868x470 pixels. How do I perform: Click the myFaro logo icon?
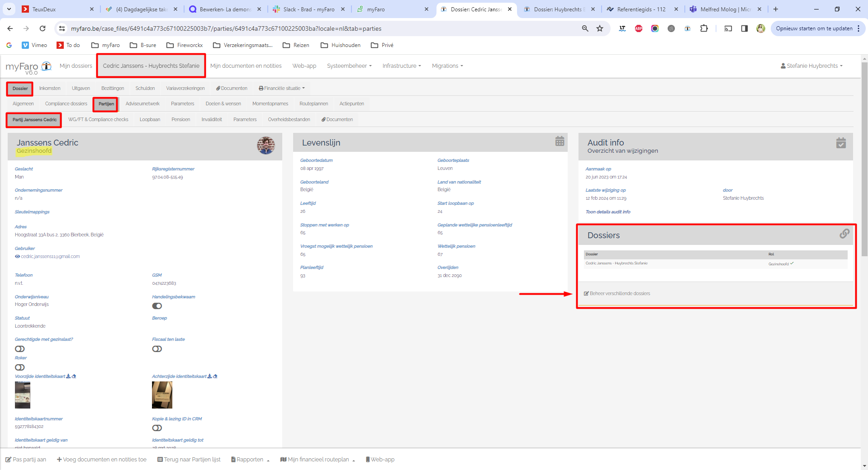(x=46, y=66)
